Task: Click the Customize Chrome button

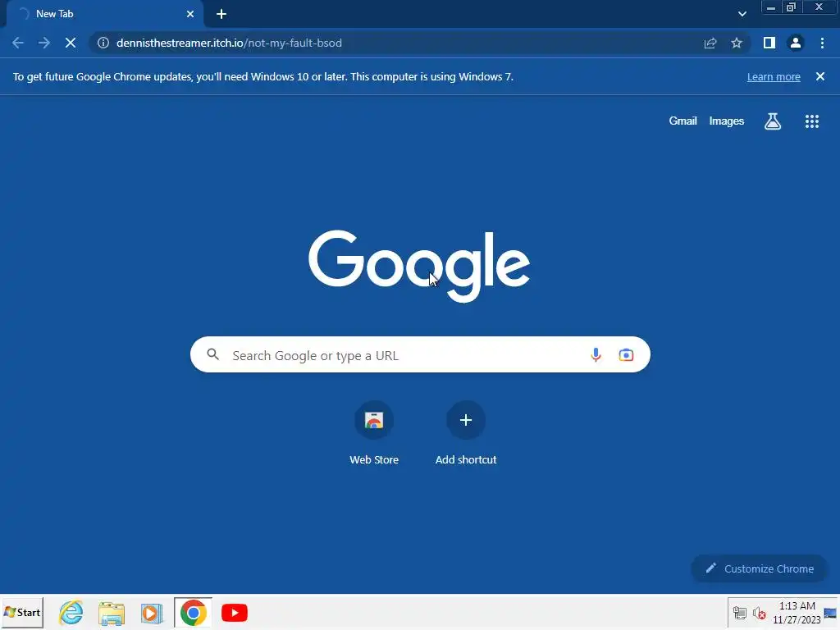Action: [760, 569]
